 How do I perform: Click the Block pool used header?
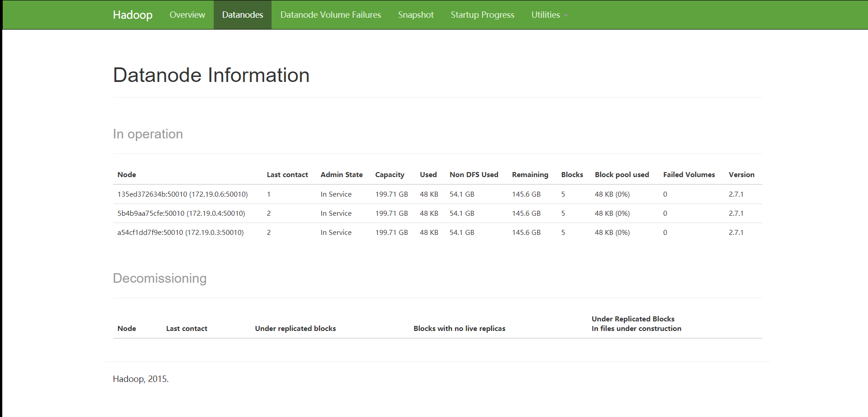pos(621,175)
